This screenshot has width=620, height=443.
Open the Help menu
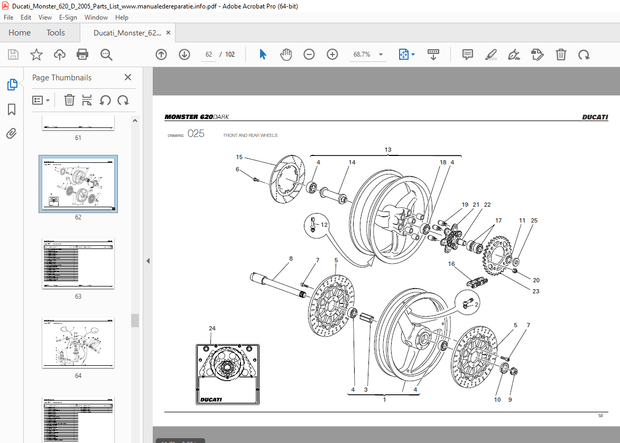121,17
